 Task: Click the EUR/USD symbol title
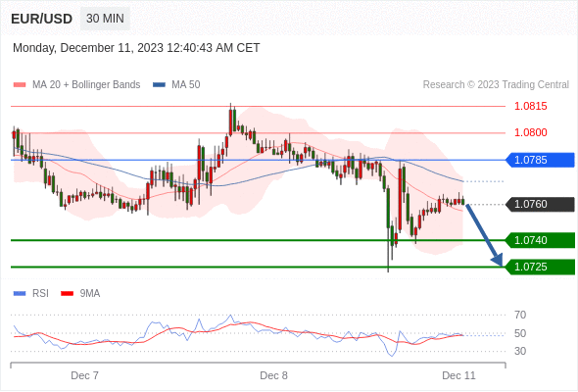pos(42,19)
